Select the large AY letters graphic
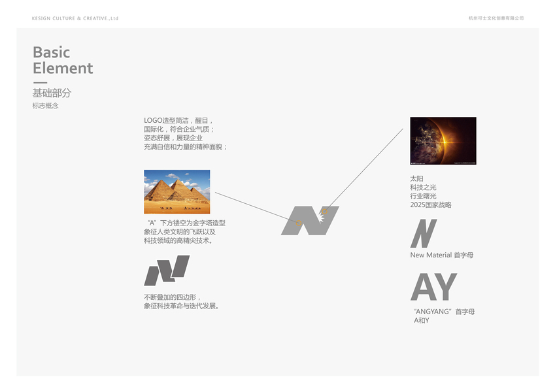 click(x=434, y=287)
